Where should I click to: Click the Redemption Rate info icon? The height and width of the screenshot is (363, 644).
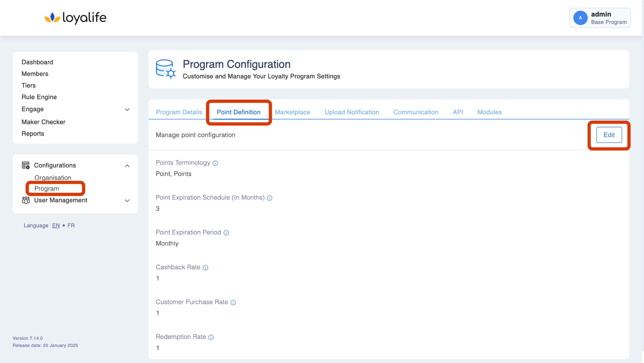[211, 337]
